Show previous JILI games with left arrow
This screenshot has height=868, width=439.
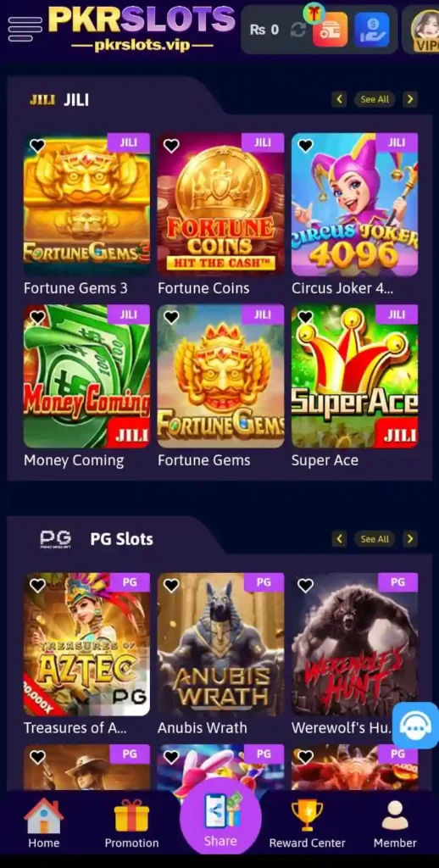[x=339, y=100]
